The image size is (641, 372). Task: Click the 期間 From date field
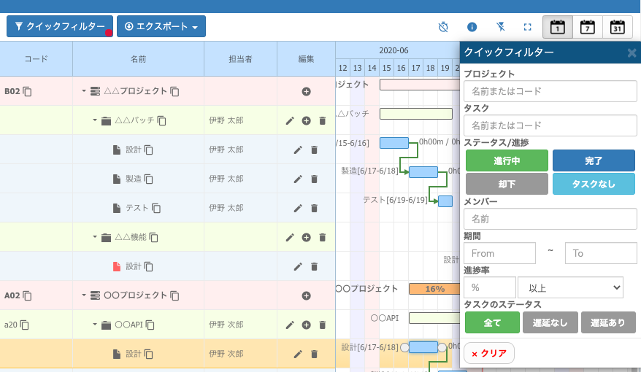[500, 253]
